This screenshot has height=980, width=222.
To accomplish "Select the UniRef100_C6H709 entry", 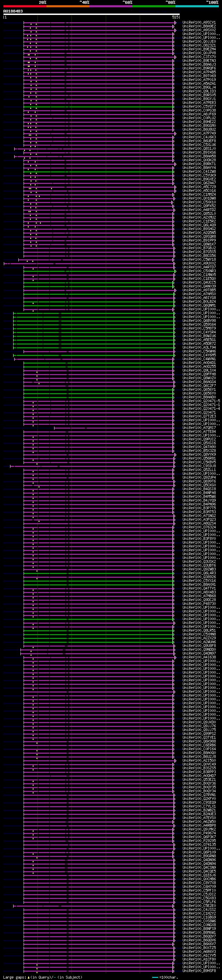I will 199,886.
